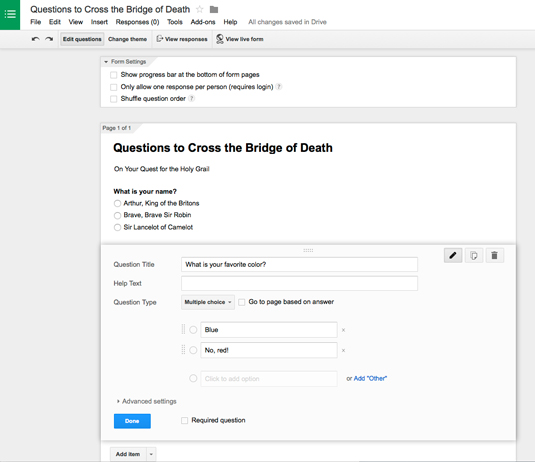Enable Show progress bar checkbox
Image resolution: width=535 pixels, height=462 pixels.
pyautogui.click(x=114, y=75)
